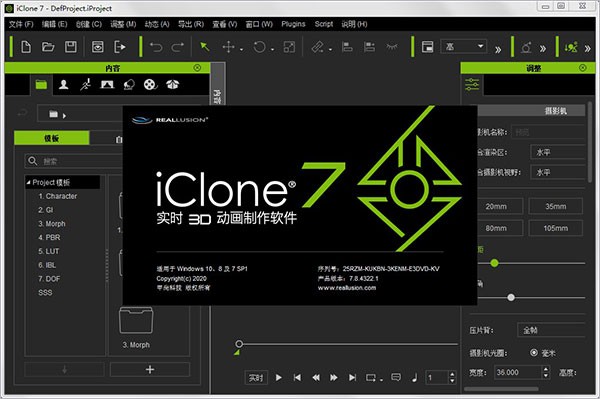Viewport: 600px width, 399px height.
Task: Visit www.reallusion.com link on splash
Action: click(x=347, y=288)
